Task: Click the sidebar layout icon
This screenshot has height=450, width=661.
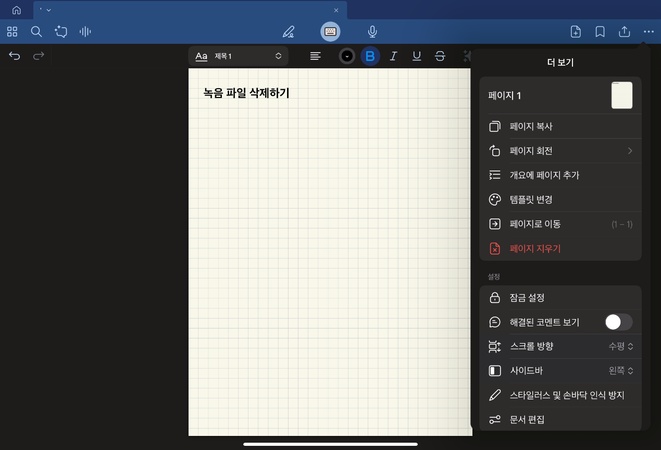Action: [495, 371]
